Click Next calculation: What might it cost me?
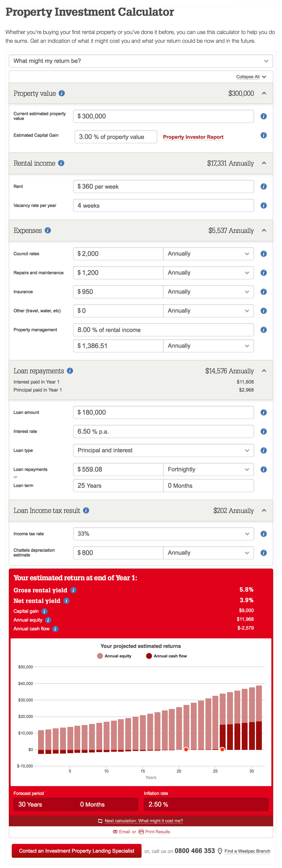 click(144, 821)
